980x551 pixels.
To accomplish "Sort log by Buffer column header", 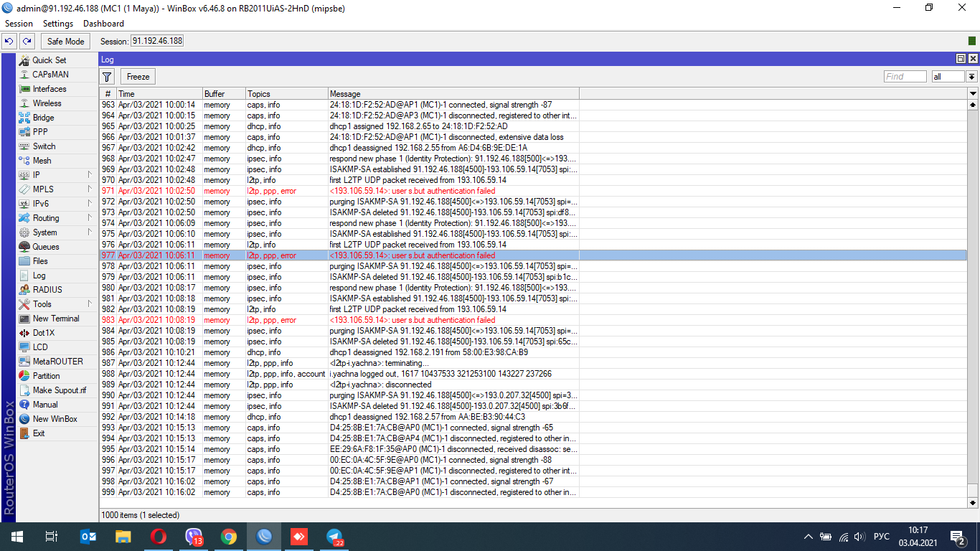I will point(224,94).
